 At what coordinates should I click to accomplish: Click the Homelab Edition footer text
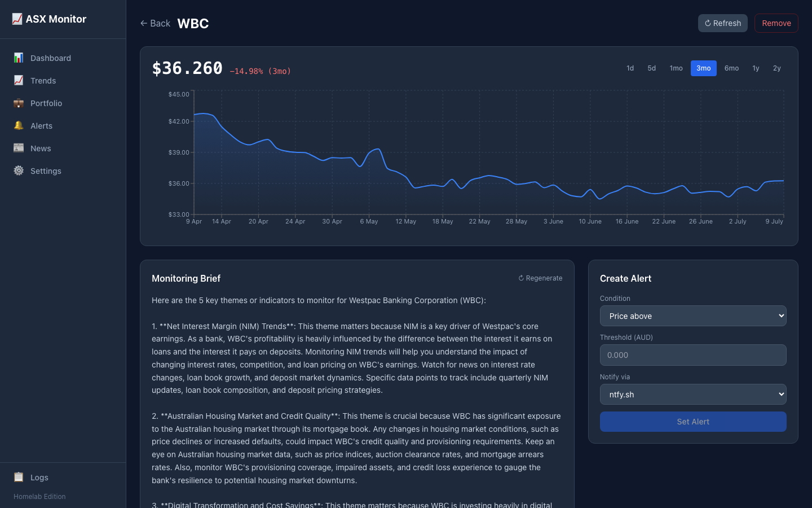click(x=39, y=497)
